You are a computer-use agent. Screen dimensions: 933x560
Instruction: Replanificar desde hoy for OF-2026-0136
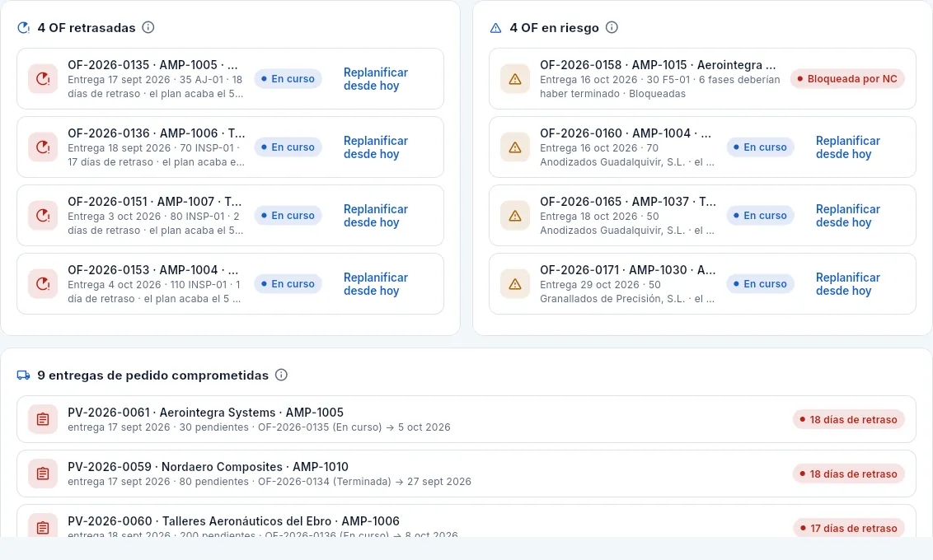376,147
